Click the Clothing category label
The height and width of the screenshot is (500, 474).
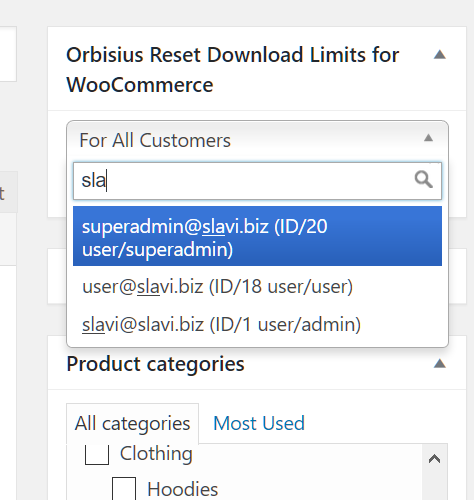[156, 454]
